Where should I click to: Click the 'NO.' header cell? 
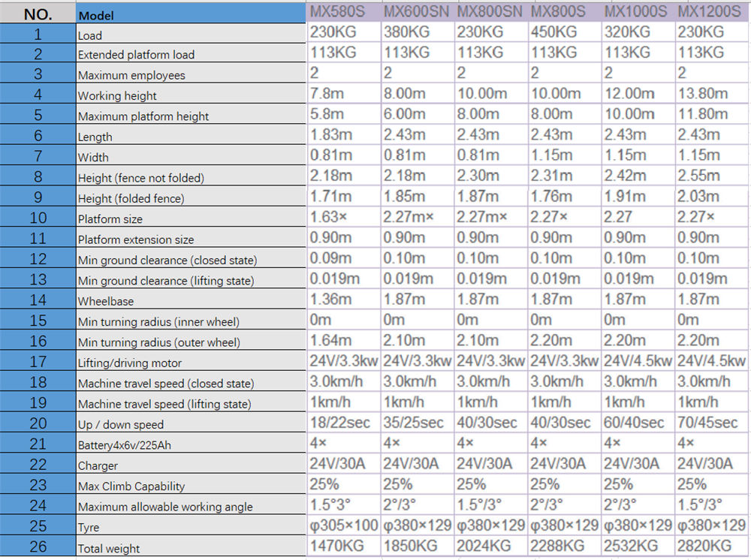coord(38,14)
